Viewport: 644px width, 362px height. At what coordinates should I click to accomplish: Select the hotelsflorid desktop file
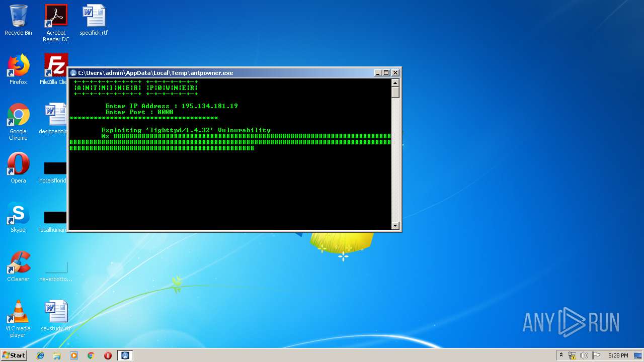(54, 172)
